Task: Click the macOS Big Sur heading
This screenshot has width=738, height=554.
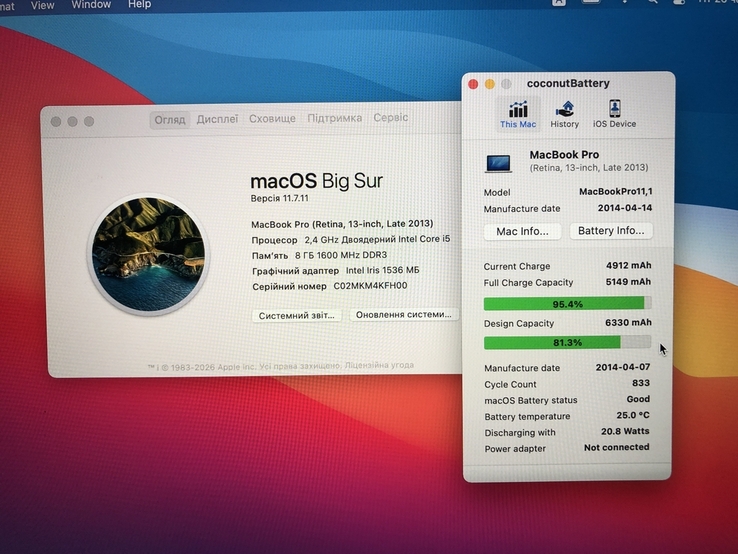Action: [316, 181]
